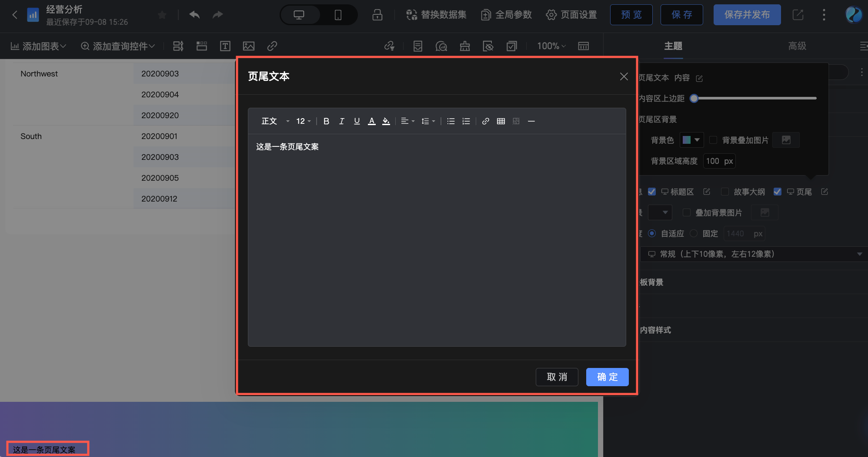Image resolution: width=868 pixels, height=457 pixels.
Task: Insert a numbered list
Action: pos(466,121)
